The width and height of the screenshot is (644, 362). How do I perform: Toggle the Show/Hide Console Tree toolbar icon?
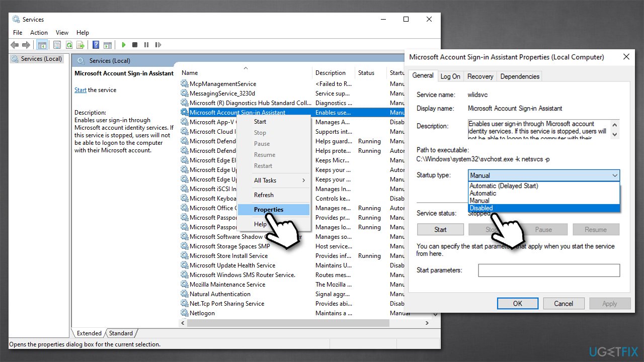click(42, 45)
